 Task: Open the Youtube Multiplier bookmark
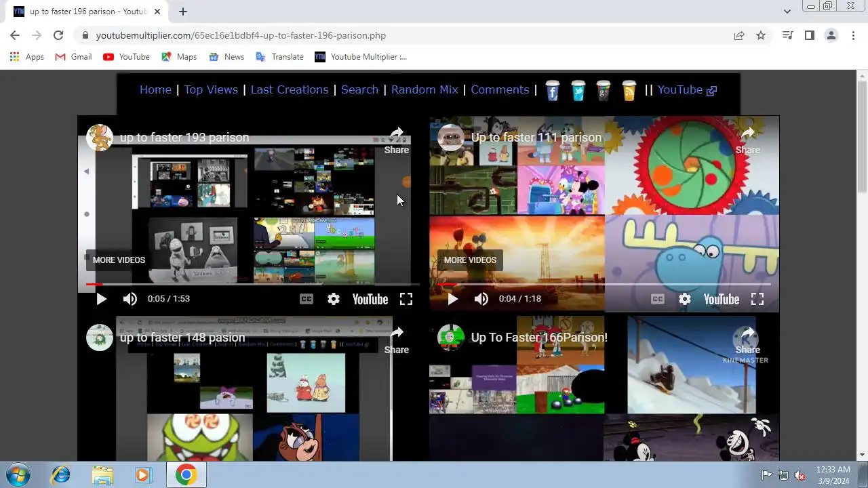click(361, 57)
